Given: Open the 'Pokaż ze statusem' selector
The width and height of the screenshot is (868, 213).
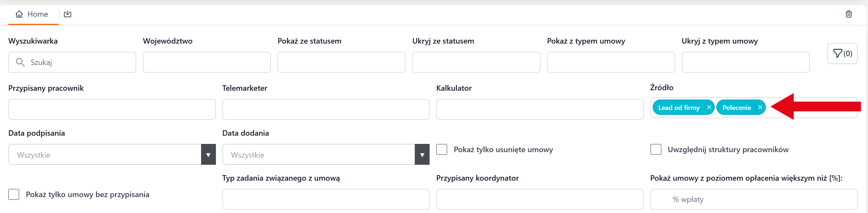Looking at the screenshot, I should 341,62.
